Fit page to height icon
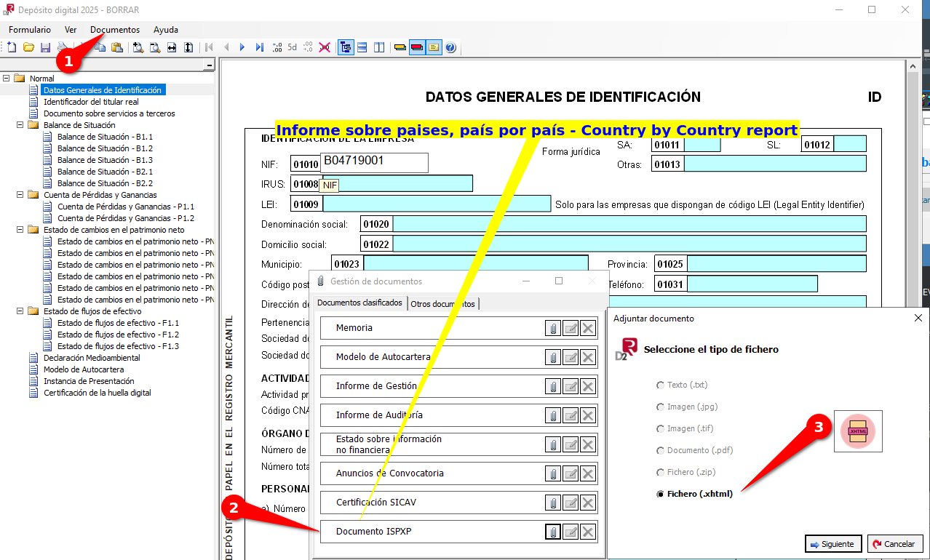The width and height of the screenshot is (930, 560). 188,47
